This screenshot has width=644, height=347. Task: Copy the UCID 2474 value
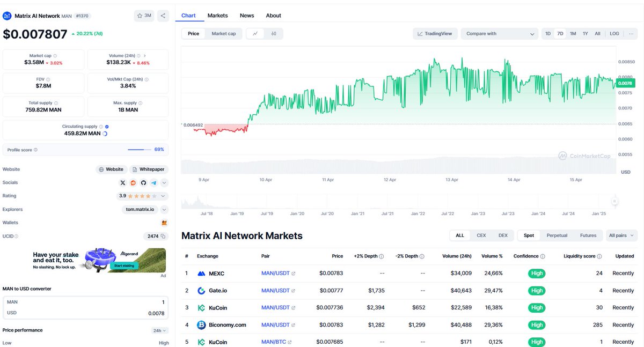click(163, 236)
